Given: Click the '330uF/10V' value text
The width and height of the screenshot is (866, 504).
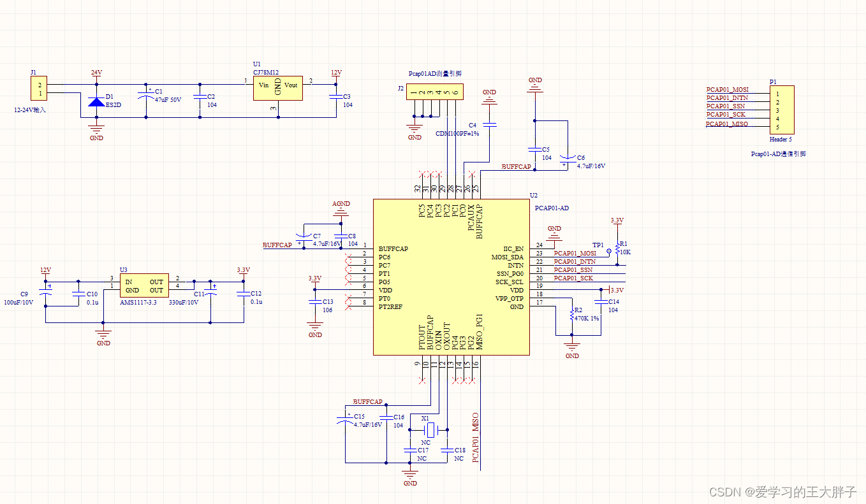Looking at the screenshot, I should tap(183, 303).
